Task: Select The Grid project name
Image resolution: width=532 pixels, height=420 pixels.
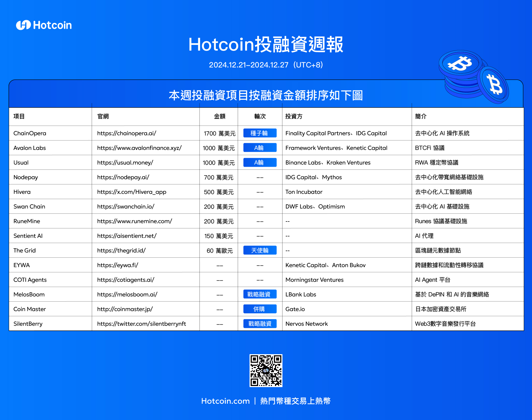Action: 25,251
